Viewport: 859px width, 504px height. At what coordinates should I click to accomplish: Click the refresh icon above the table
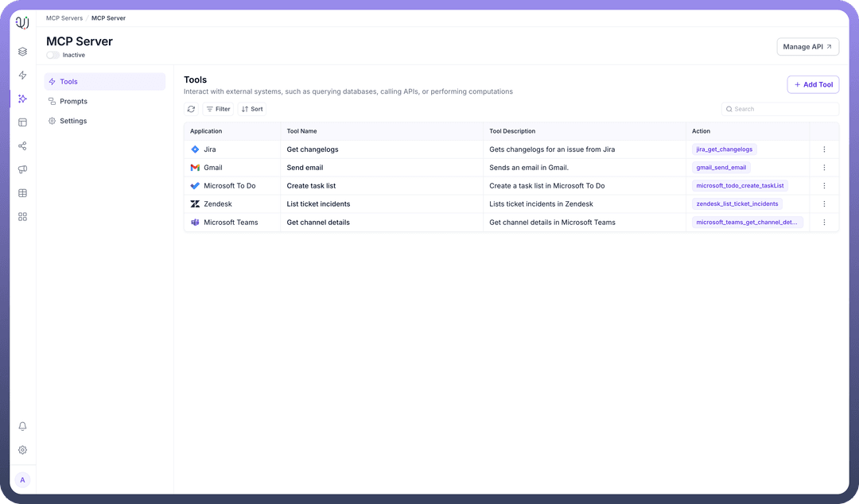point(191,109)
